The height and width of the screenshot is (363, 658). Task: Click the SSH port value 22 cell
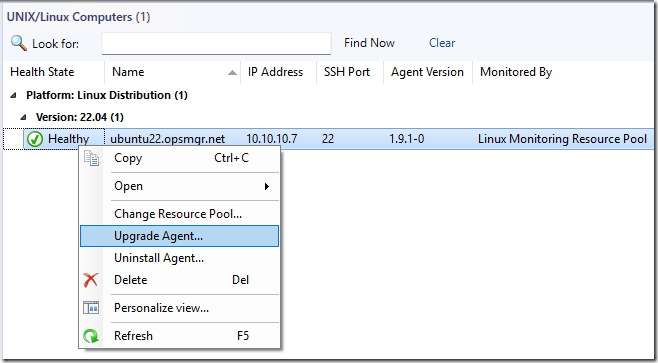pos(328,139)
